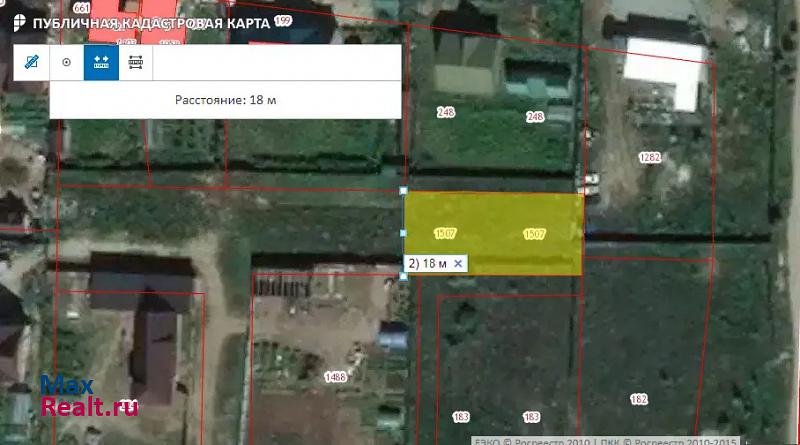
Task: Click parcel number 199 label
Action: (x=284, y=20)
